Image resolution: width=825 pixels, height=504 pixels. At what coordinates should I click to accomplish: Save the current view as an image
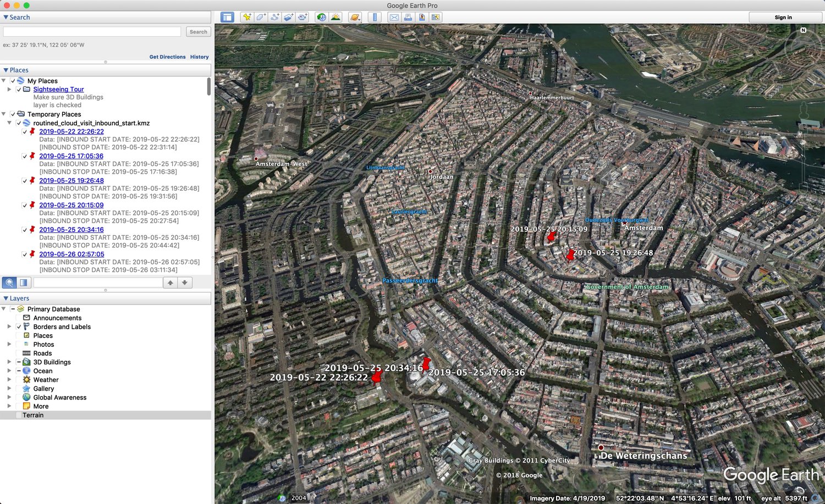(422, 17)
